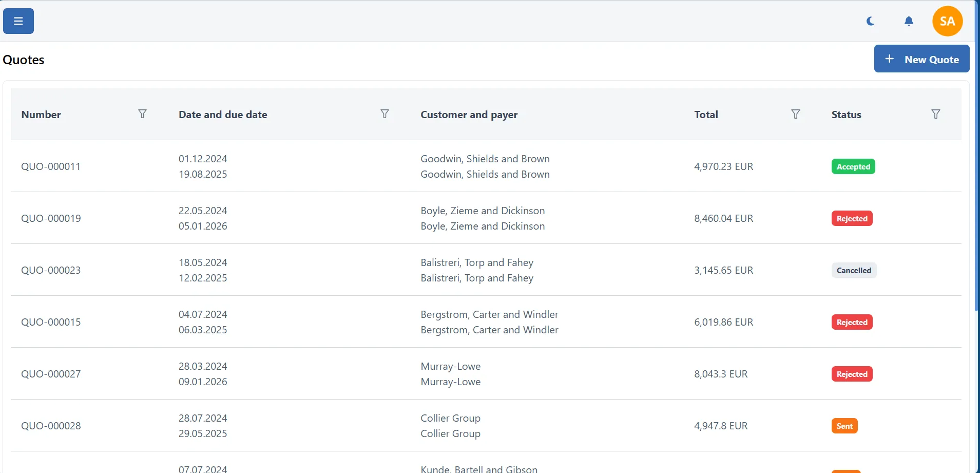
Task: Open quote QUO-000011
Action: (x=51, y=166)
